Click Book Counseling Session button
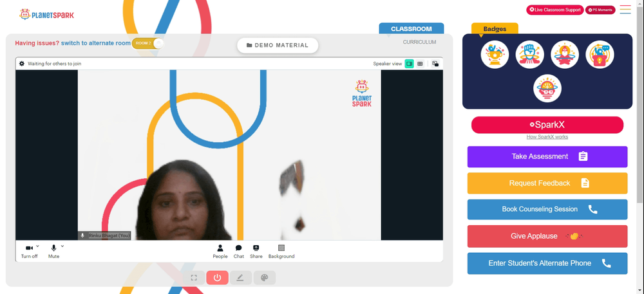The height and width of the screenshot is (294, 644). (x=547, y=210)
